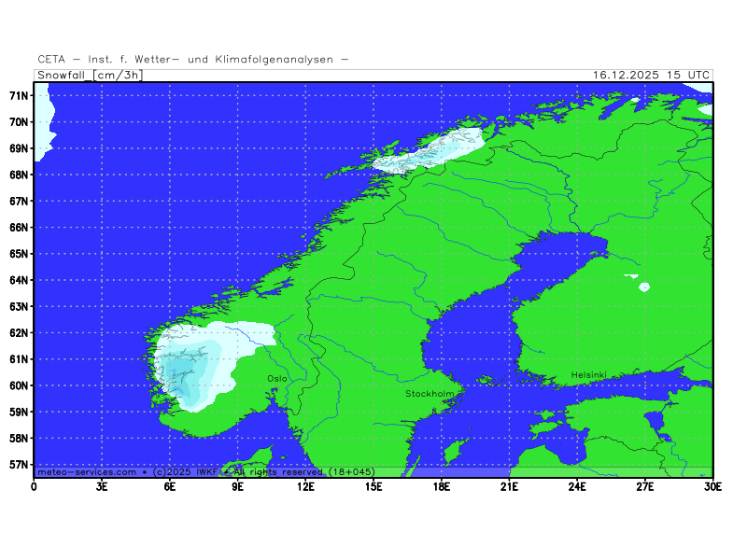Click the small white snow spot in Finland

(x=643, y=287)
